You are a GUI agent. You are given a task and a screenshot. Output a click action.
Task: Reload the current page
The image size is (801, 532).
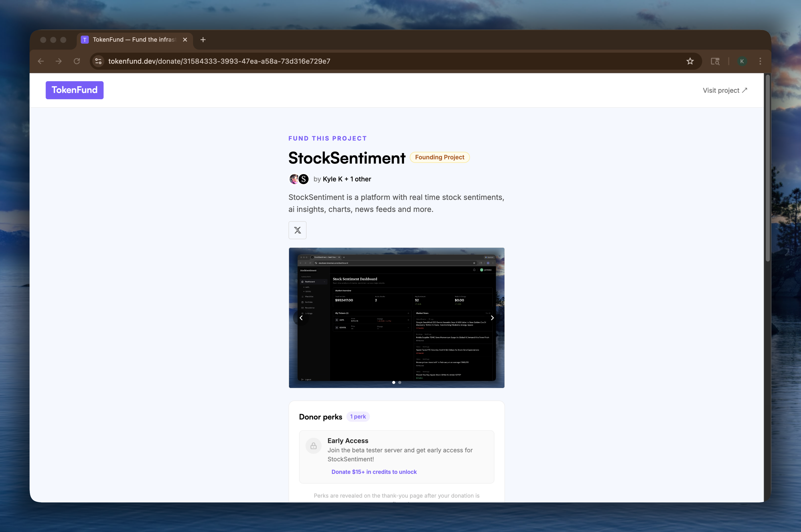(77, 61)
